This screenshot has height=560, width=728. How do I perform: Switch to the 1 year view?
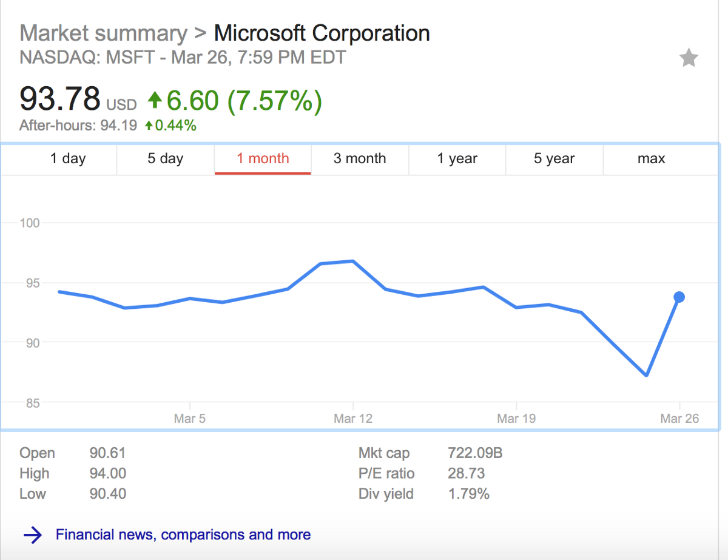[457, 159]
